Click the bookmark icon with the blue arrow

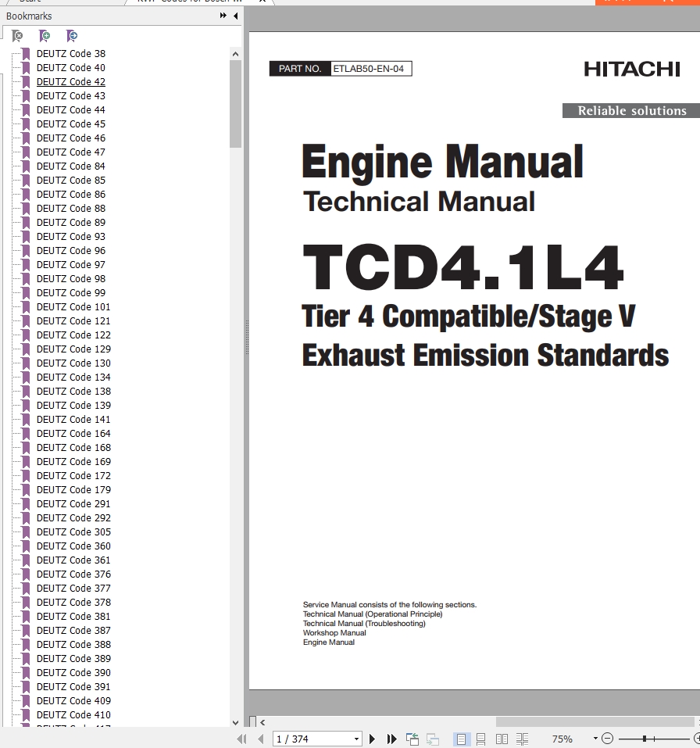click(72, 36)
